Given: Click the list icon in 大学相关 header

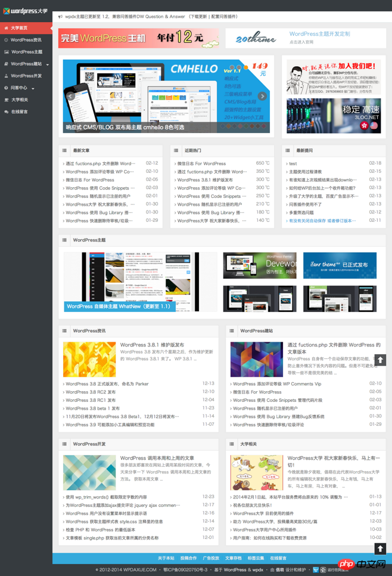Looking at the screenshot, I should (232, 444).
